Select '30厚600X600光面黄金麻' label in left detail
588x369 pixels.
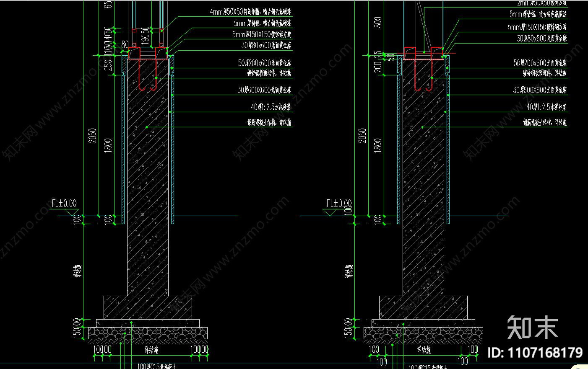tap(264, 90)
